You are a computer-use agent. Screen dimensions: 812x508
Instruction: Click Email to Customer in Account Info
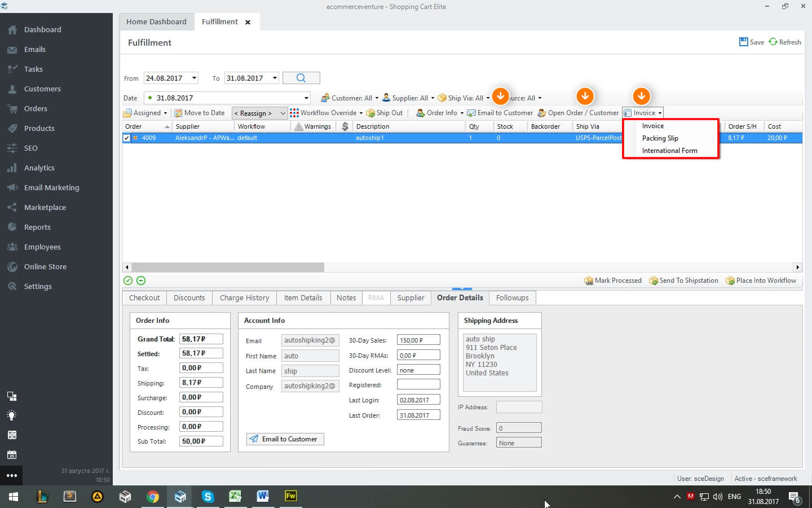(285, 439)
